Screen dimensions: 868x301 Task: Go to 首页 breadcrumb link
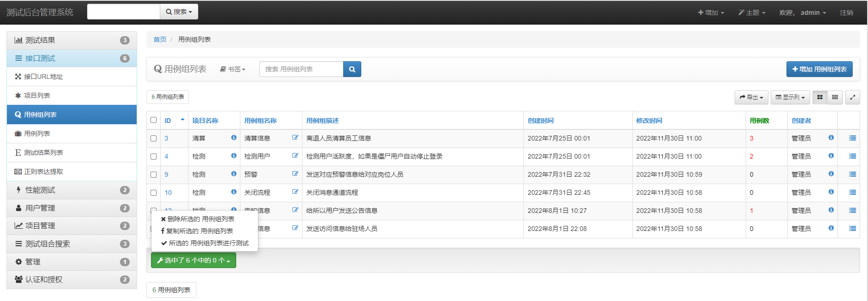(160, 39)
